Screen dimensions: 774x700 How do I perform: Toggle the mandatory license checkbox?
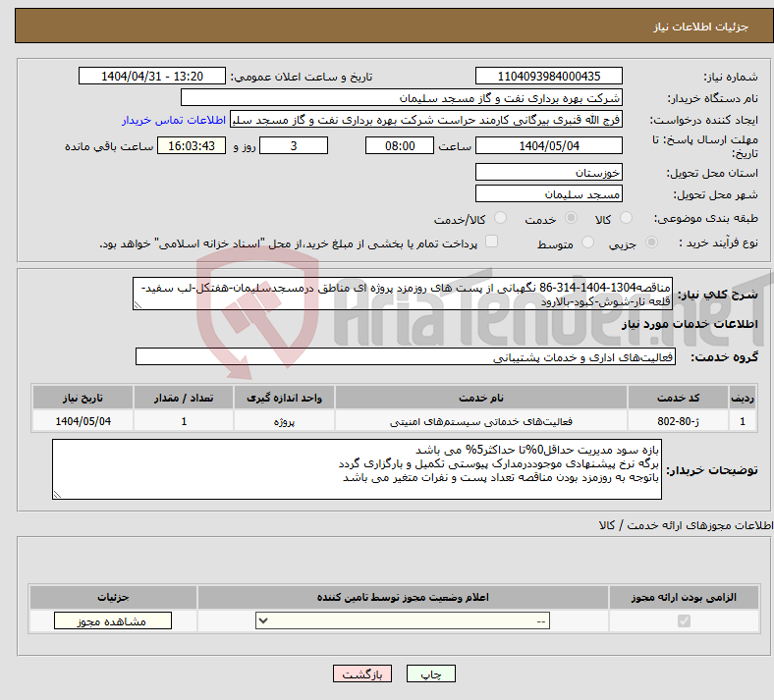[x=685, y=621]
